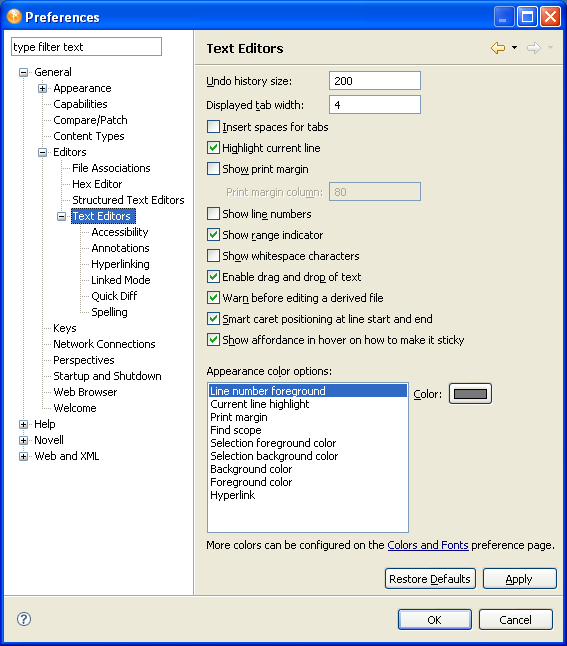Viewport: 567px width, 646px height.
Task: Enable Insert spaces for tabs
Action: 213,126
